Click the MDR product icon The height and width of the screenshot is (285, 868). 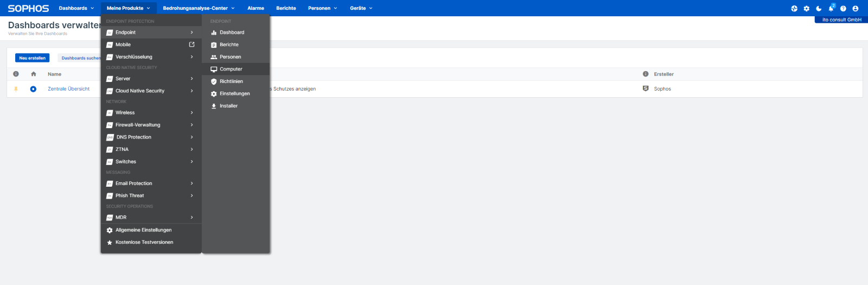[110, 217]
